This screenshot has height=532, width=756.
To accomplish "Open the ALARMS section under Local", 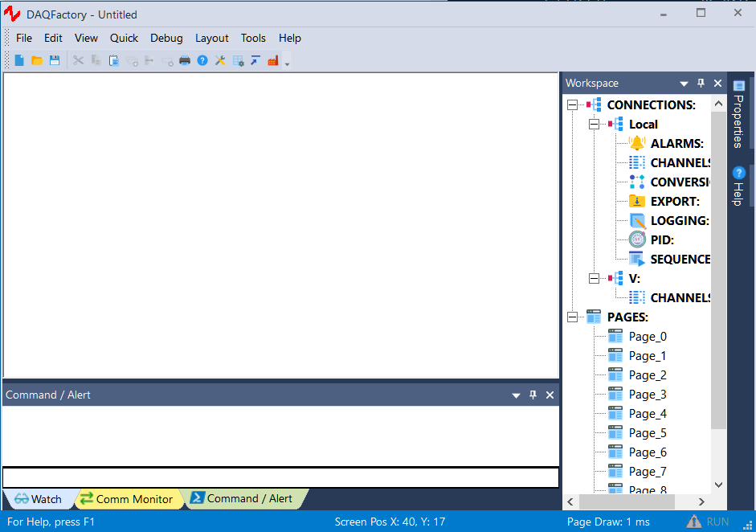I will [635, 143].
